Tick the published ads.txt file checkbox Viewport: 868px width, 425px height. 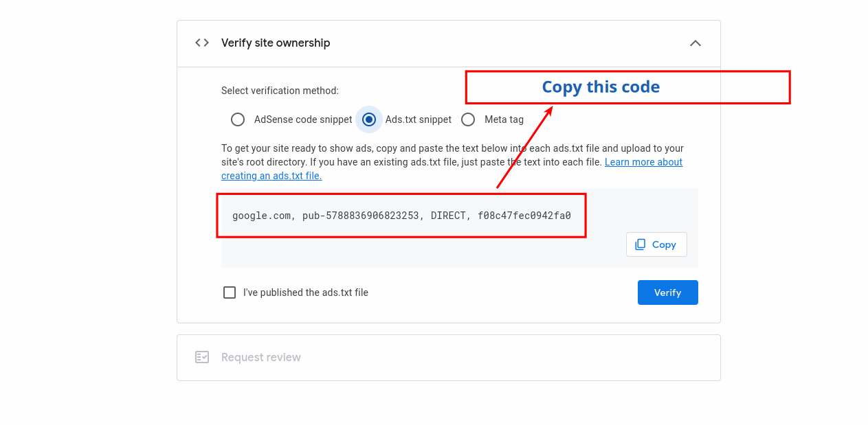(230, 292)
